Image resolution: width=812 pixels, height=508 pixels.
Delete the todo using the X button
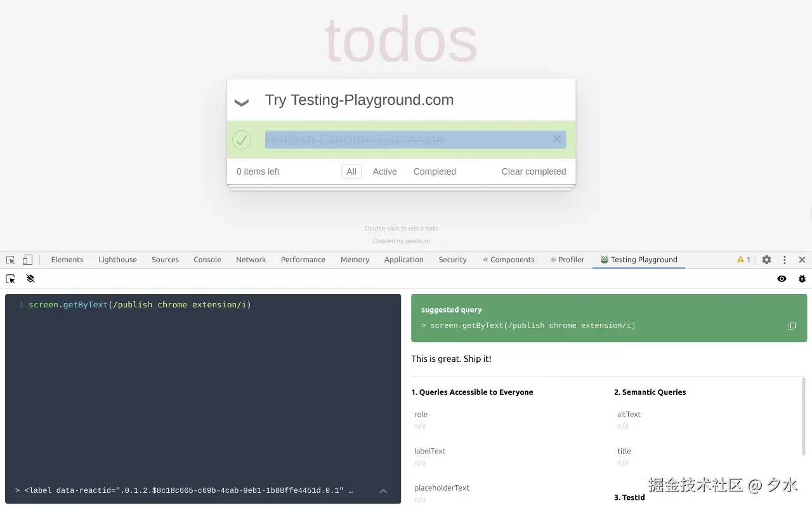coord(556,139)
